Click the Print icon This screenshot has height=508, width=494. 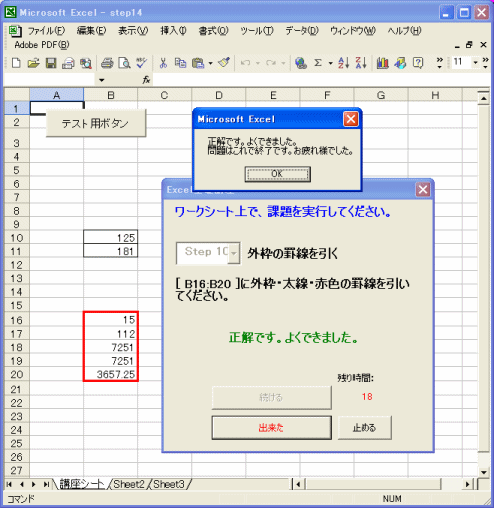pyautogui.click(x=107, y=63)
